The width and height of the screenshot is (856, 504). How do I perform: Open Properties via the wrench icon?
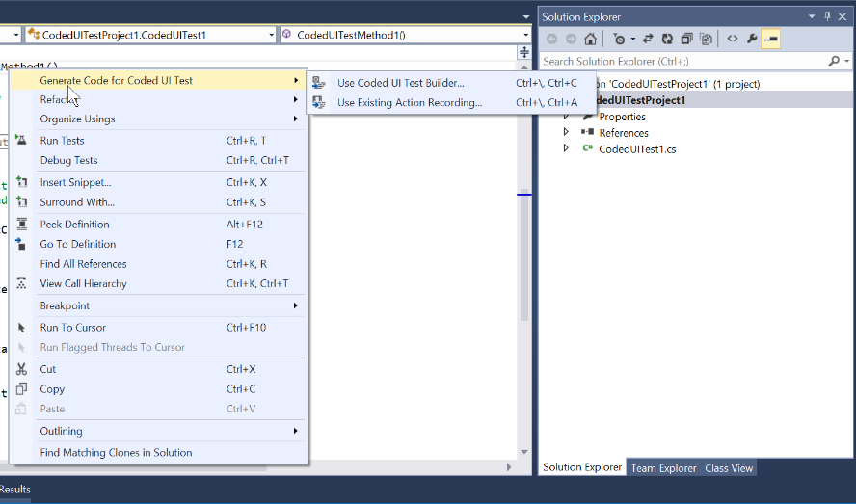tap(752, 39)
